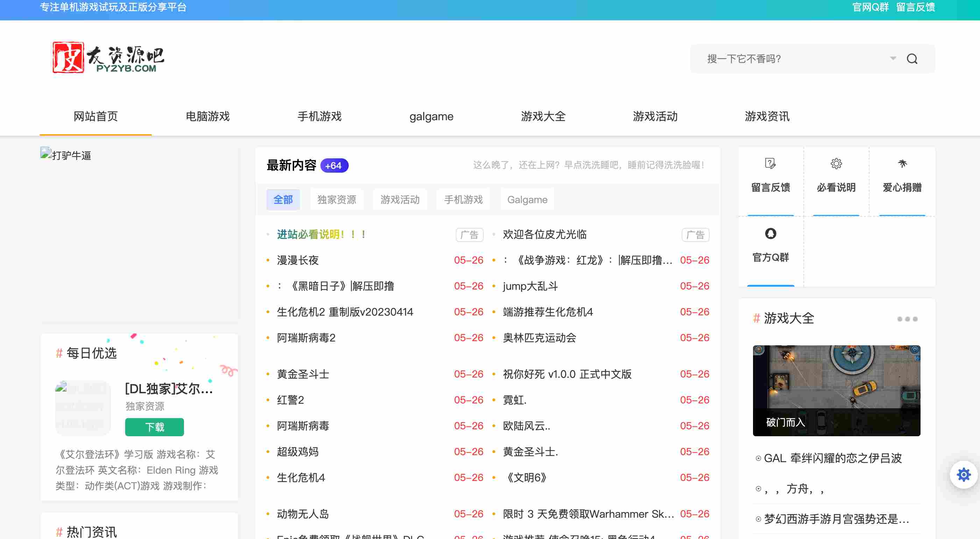Click the 必看说明 gear icon
This screenshot has width=980, height=539.
click(x=836, y=164)
